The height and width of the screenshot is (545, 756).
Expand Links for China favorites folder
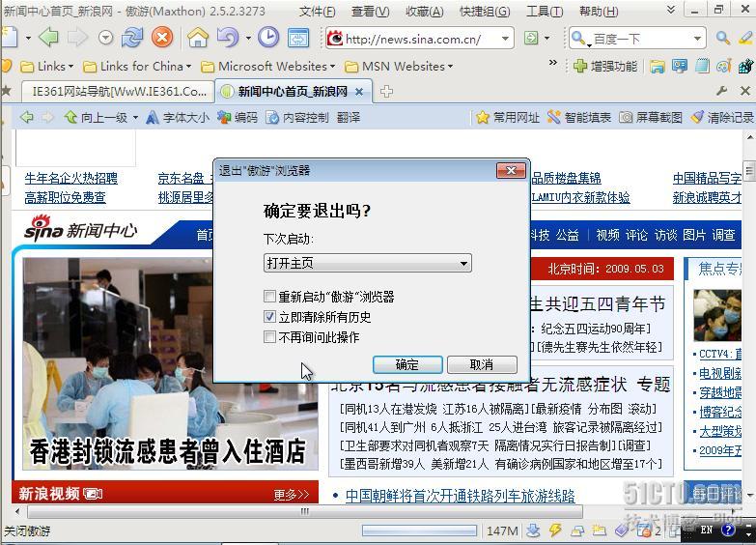[x=137, y=66]
